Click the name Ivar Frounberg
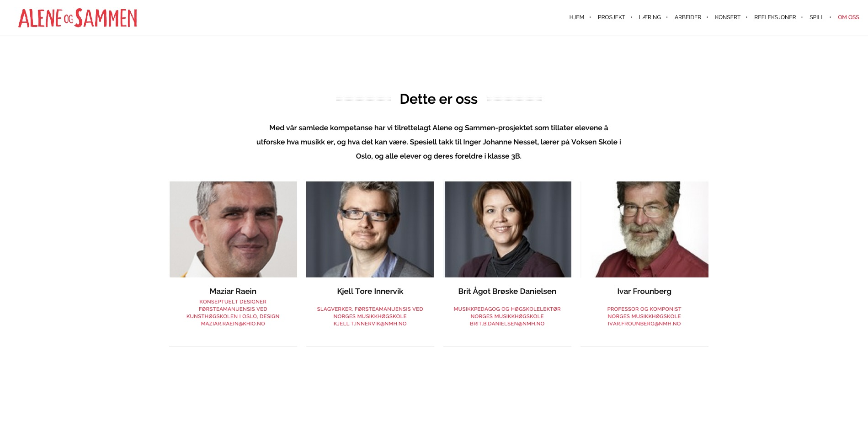The width and height of the screenshot is (868, 447). [644, 291]
